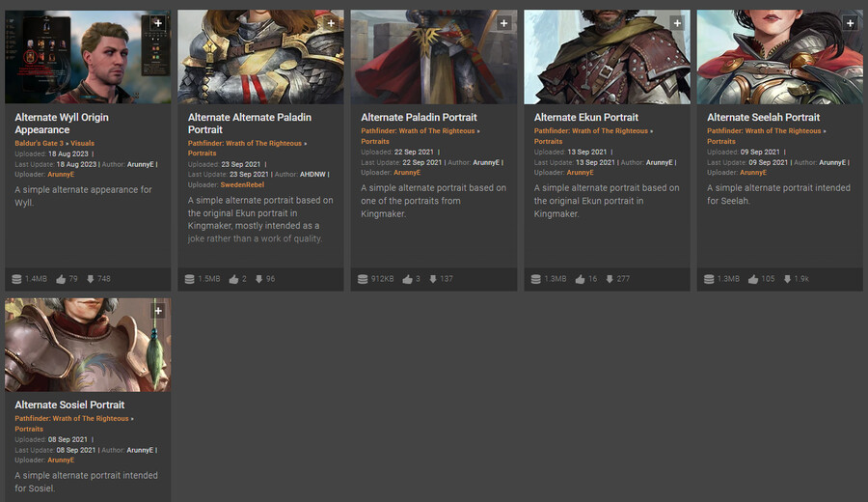Viewport: 868px width, 502px height.
Task: Click the plus icon on Alternate Seelah Portrait thumbnail
Action: coord(850,23)
